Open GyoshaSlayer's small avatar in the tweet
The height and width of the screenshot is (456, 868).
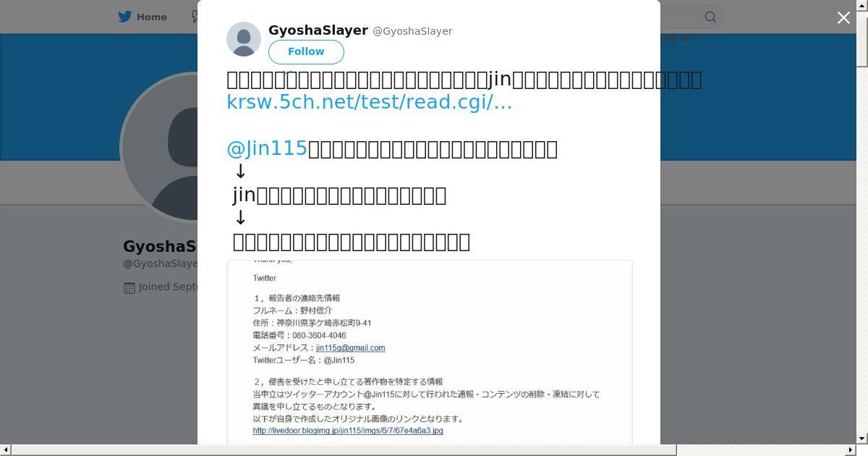point(244,39)
